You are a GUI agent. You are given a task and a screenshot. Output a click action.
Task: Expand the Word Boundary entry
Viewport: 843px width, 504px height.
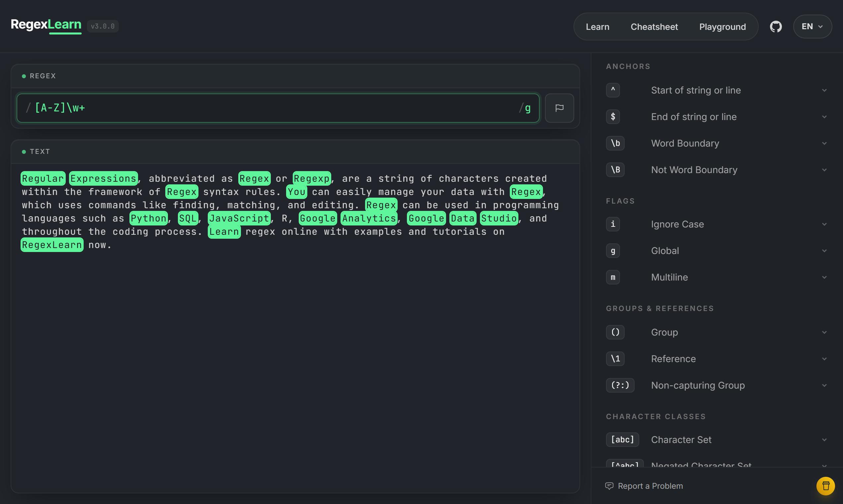(x=824, y=143)
